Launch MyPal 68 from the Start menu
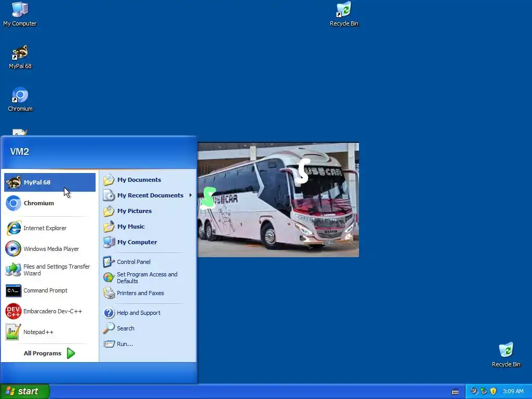 (50, 182)
